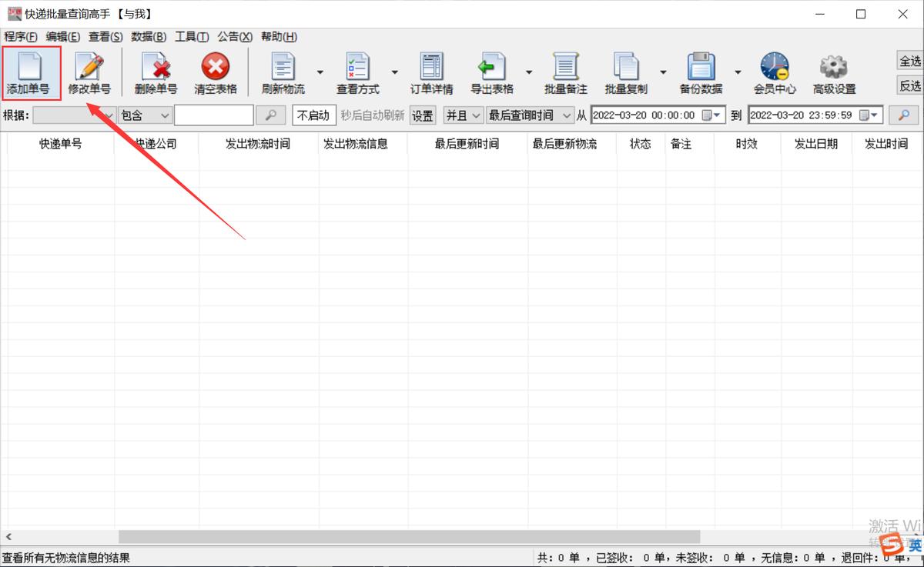Screen dimensions: 924x567
Task: Click the 设置 refresh settings button
Action: [422, 115]
